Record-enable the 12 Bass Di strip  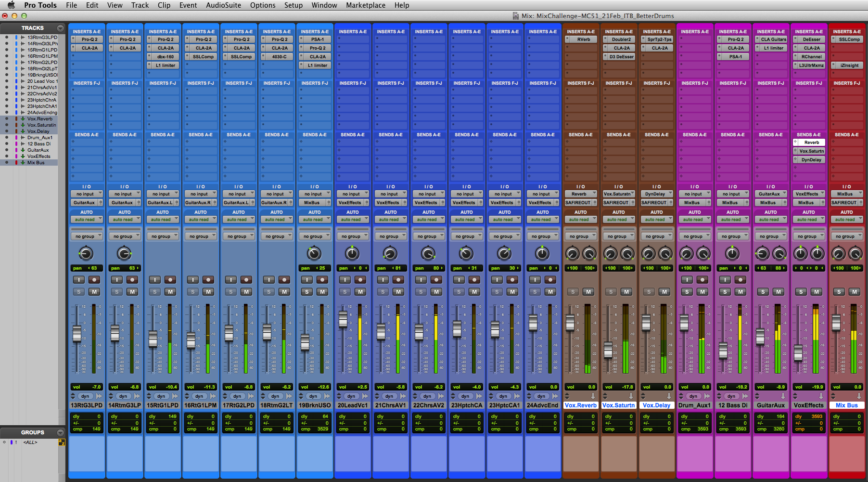(740, 280)
